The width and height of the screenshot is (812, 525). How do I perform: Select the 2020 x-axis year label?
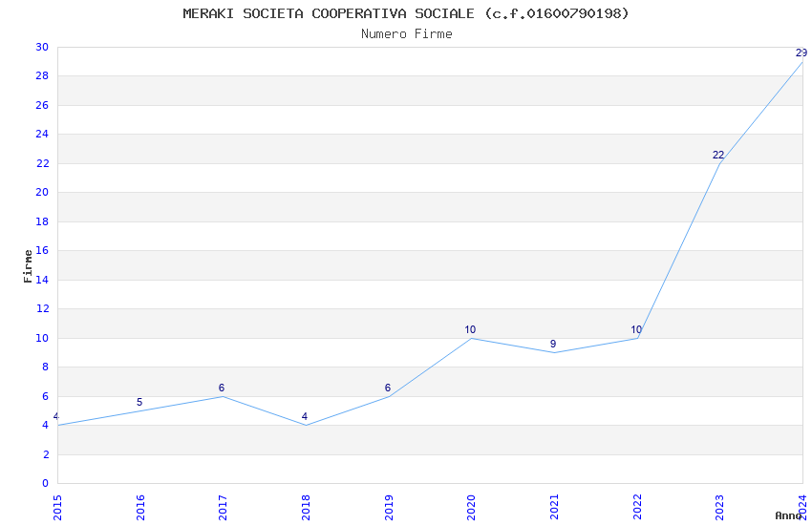(471, 508)
